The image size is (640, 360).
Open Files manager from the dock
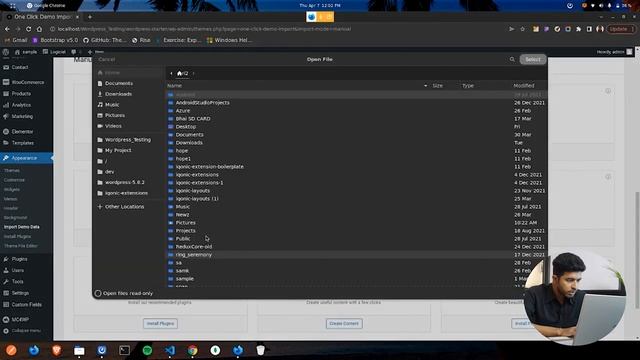pyautogui.click(x=79, y=350)
